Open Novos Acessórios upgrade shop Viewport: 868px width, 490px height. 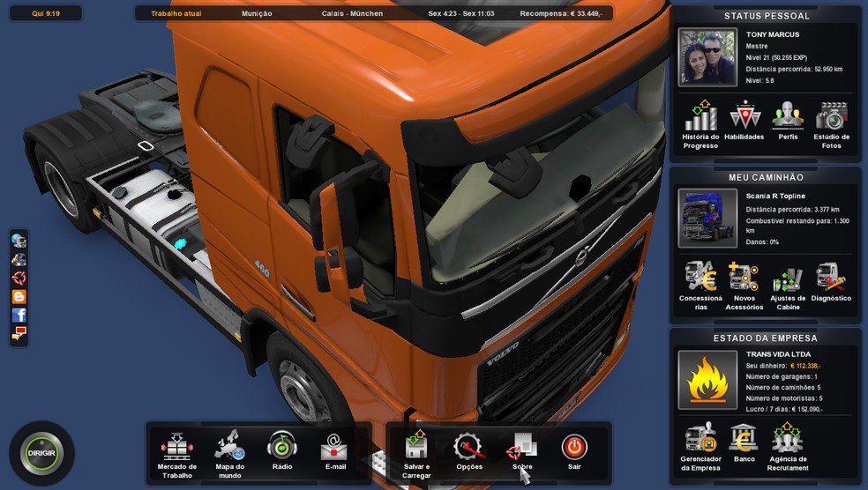pos(744,278)
